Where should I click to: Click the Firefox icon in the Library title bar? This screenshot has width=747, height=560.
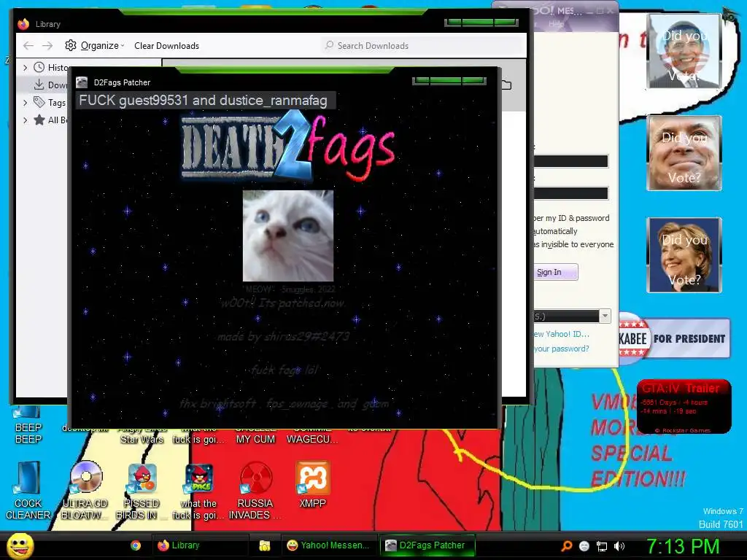pos(23,24)
